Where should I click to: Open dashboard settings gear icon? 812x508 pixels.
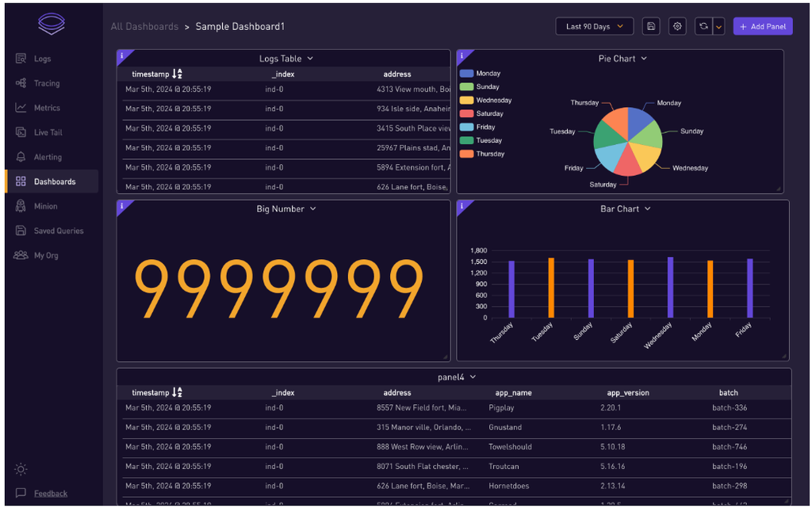(x=677, y=26)
